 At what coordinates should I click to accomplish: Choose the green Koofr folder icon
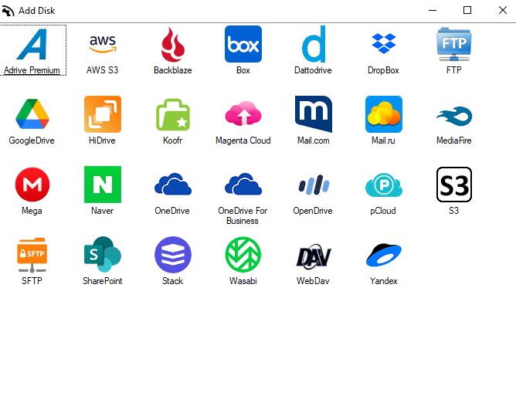173,114
